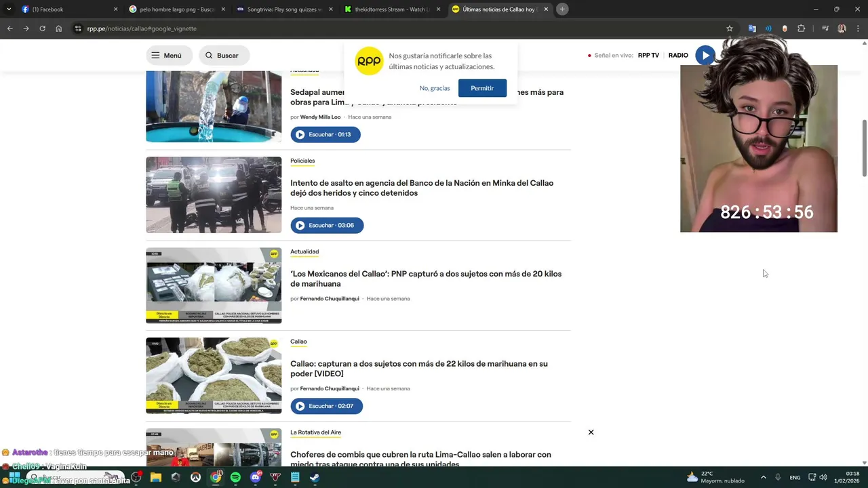The width and height of the screenshot is (868, 488).
Task: Open a new browser tab
Action: 562,9
